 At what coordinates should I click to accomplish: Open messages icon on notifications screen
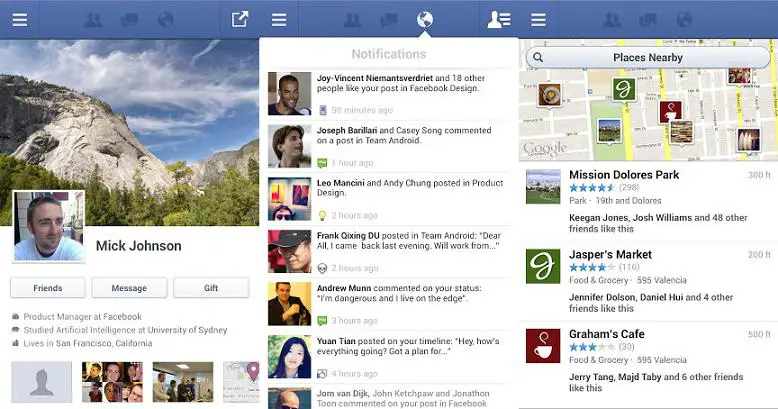tap(389, 20)
